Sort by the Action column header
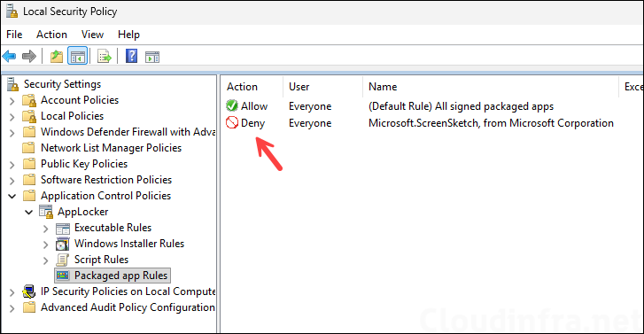644x334 pixels. pyautogui.click(x=252, y=87)
